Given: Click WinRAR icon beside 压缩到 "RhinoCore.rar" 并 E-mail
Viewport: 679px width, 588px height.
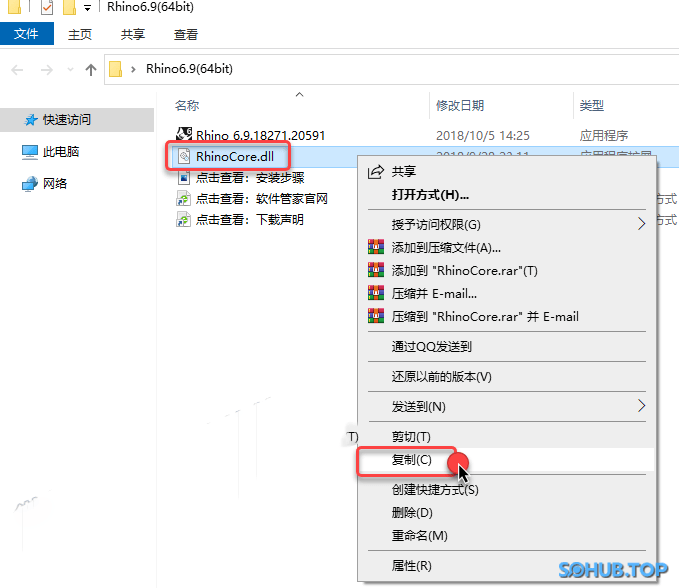Looking at the screenshot, I should tap(376, 316).
